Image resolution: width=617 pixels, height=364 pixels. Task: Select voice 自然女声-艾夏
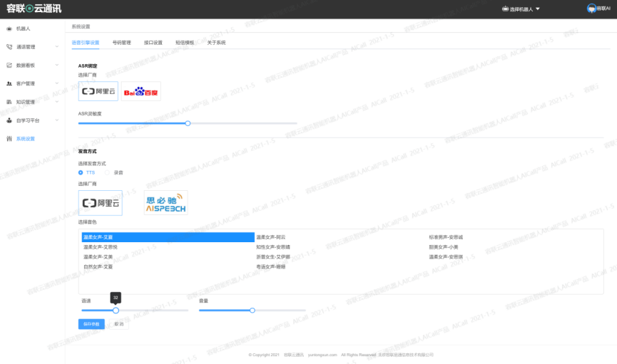[x=98, y=267]
